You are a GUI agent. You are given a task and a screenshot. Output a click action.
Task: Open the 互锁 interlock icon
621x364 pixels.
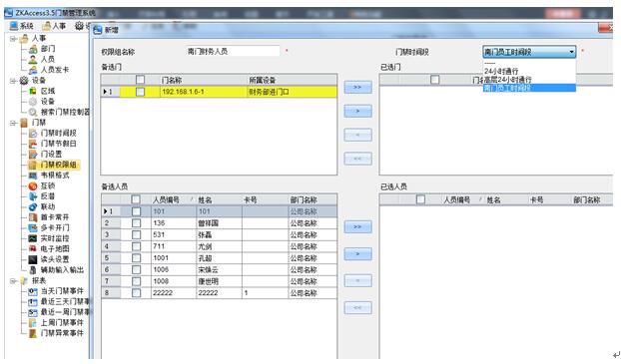tap(33, 185)
